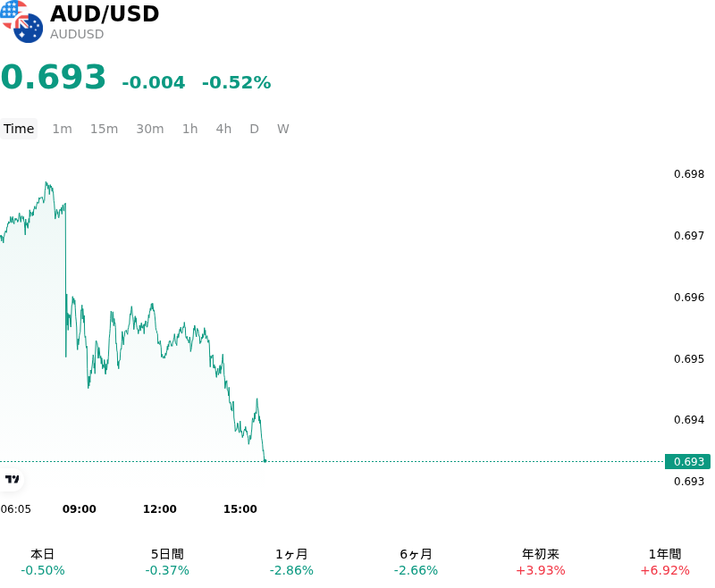
Task: Switch to the 1m interval
Action: tap(62, 129)
